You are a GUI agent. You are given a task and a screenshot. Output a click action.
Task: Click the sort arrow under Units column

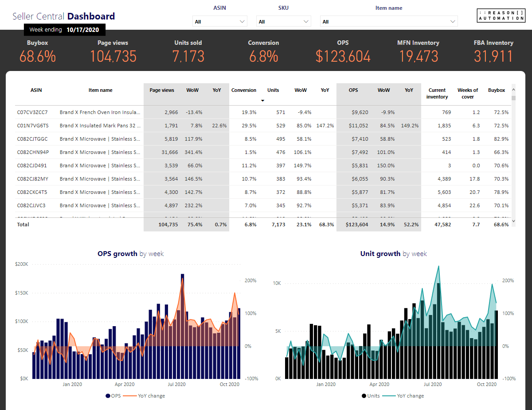click(x=262, y=101)
